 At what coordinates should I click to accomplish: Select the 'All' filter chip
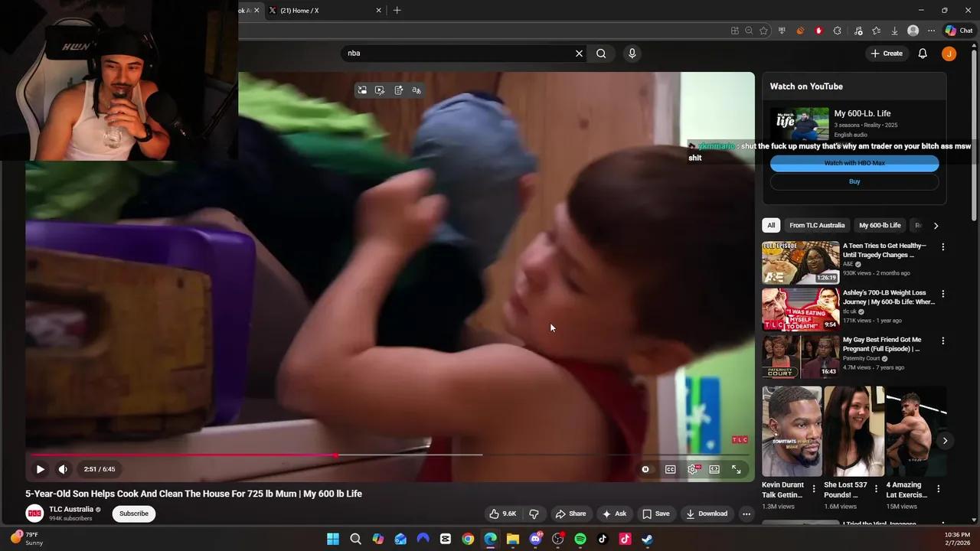point(771,225)
